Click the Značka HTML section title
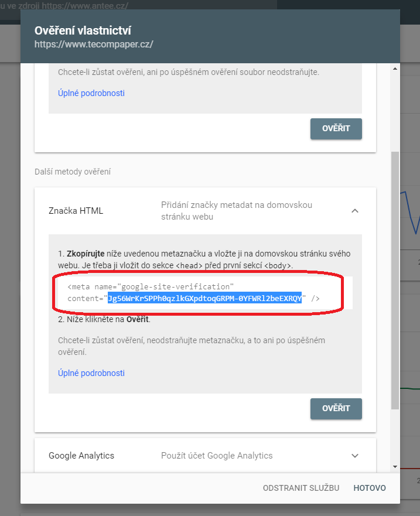420x516 pixels. (76, 211)
